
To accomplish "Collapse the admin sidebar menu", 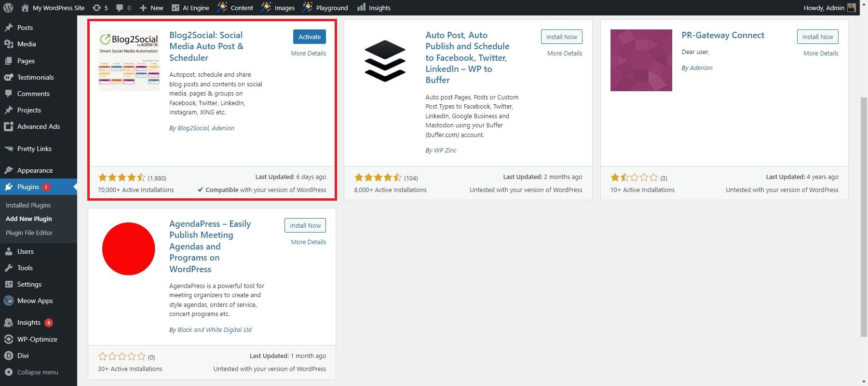I will coord(32,372).
